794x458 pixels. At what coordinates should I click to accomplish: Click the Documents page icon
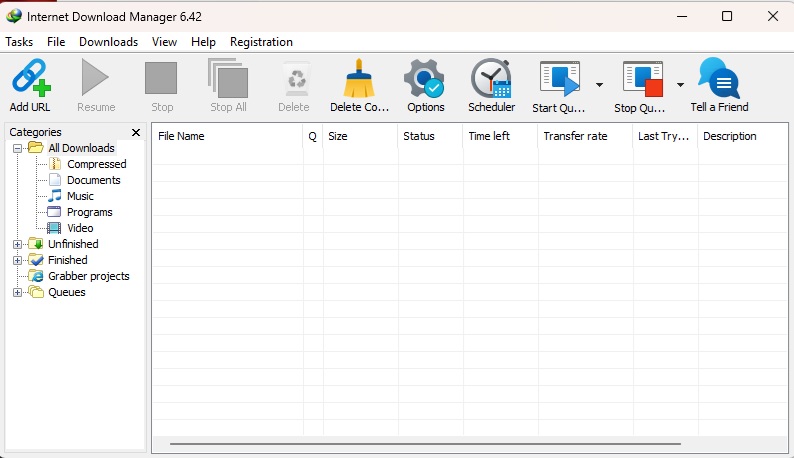coord(55,180)
